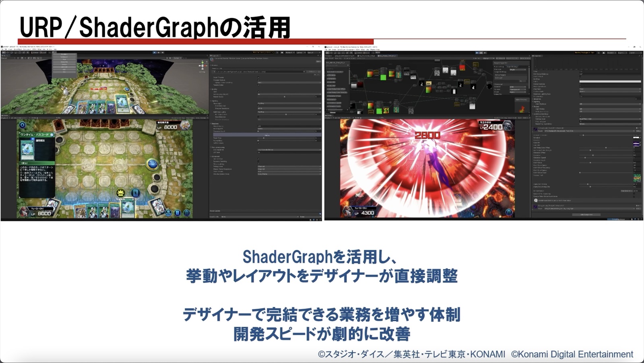Viewport: 644px width, 363px height.
Task: Click right-most round icon in left duel view
Action: click(x=187, y=213)
